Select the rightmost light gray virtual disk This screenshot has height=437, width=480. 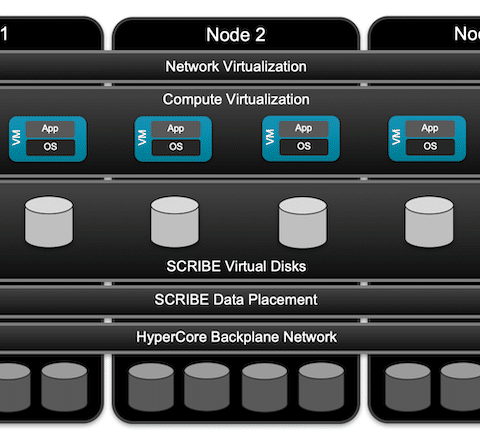click(x=429, y=222)
